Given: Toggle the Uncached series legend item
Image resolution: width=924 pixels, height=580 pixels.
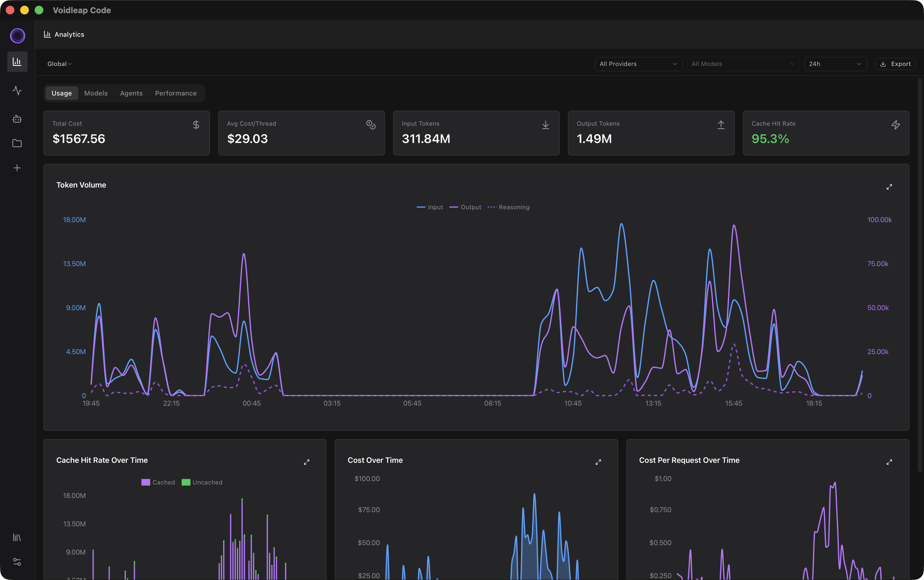Looking at the screenshot, I should 202,482.
